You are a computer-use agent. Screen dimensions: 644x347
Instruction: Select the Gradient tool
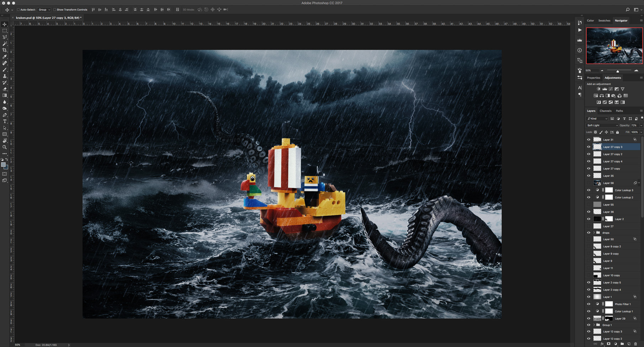5,95
